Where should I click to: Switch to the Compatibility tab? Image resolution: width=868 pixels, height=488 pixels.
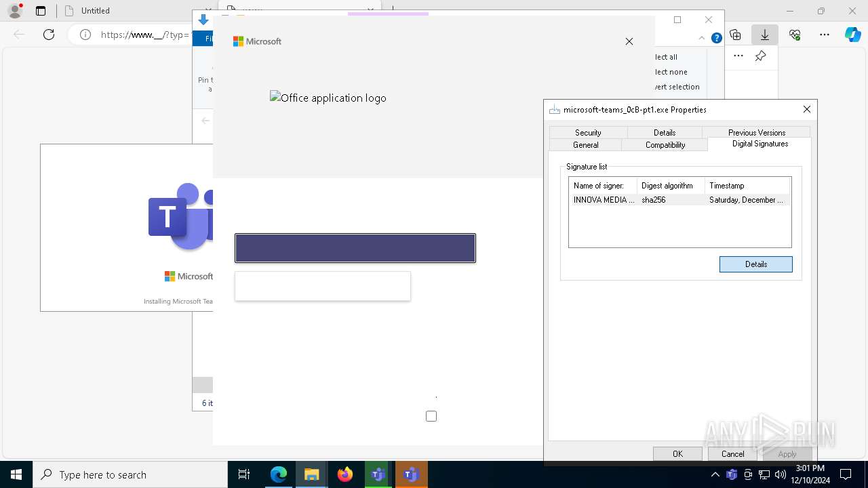coord(665,145)
